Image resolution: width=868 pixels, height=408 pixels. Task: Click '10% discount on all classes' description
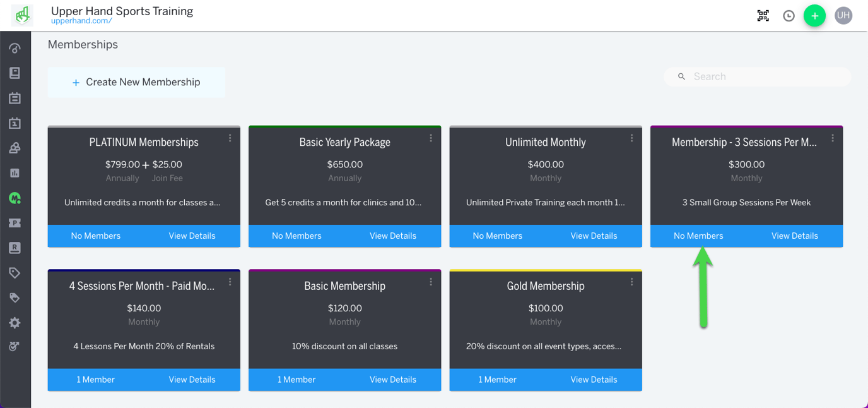point(344,346)
